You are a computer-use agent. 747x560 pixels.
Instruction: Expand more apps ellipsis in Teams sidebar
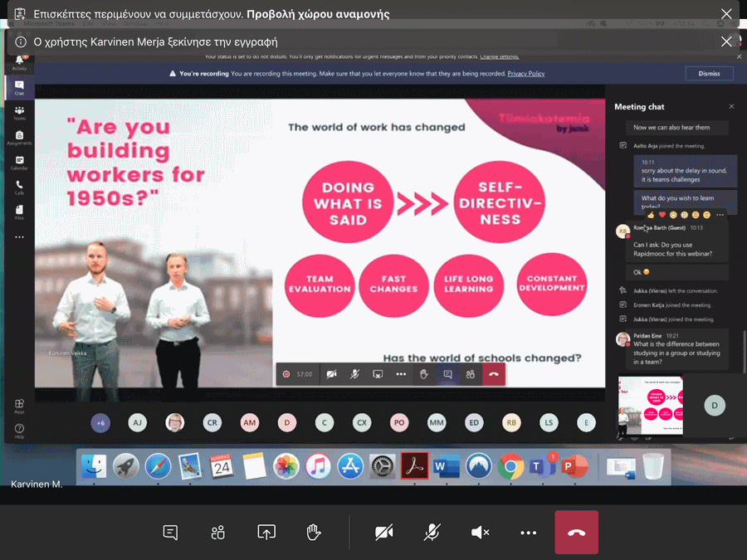(x=19, y=237)
